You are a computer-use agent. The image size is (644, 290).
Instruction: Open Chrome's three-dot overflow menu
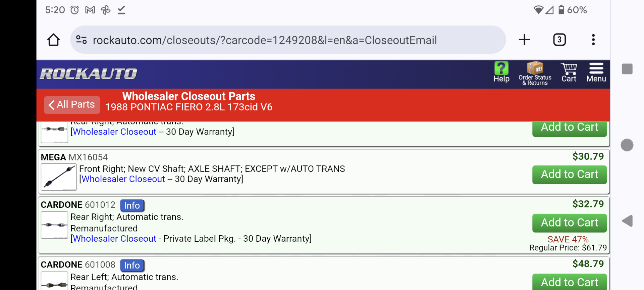click(x=593, y=40)
